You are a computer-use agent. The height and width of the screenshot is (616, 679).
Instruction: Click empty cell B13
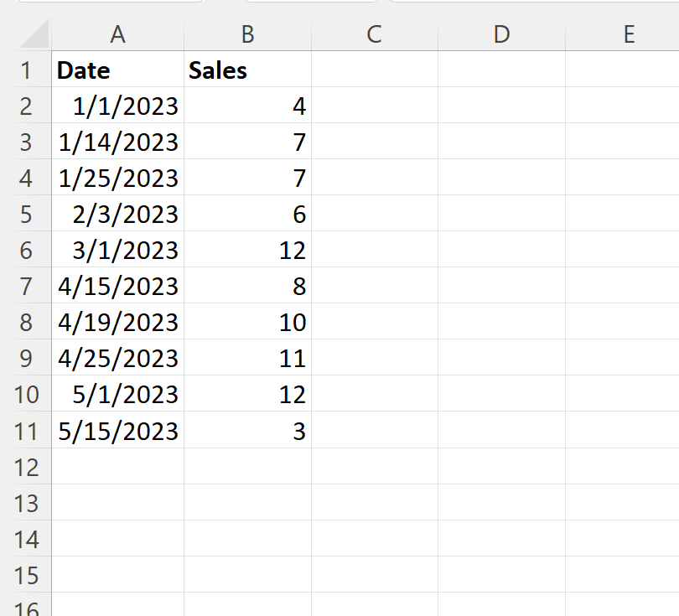tap(247, 502)
